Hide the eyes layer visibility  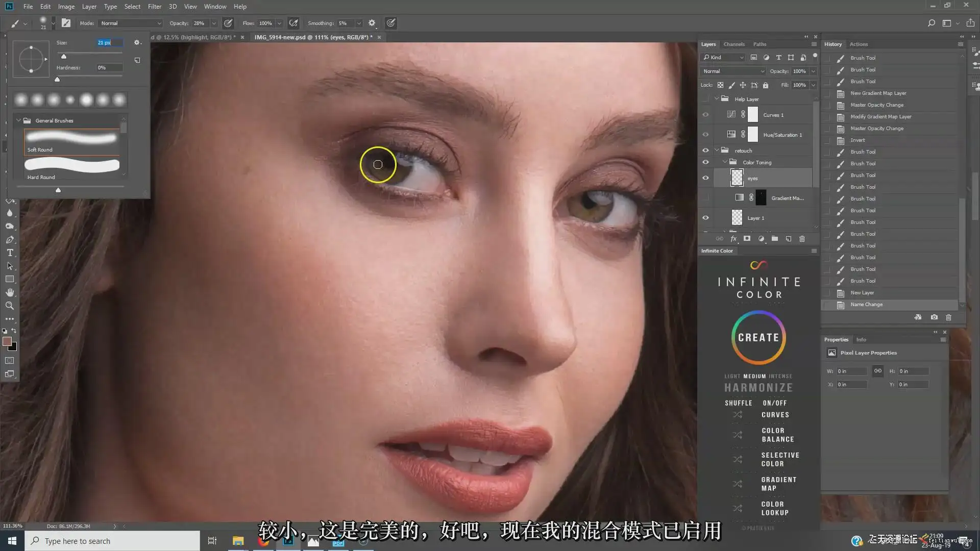[x=705, y=178]
